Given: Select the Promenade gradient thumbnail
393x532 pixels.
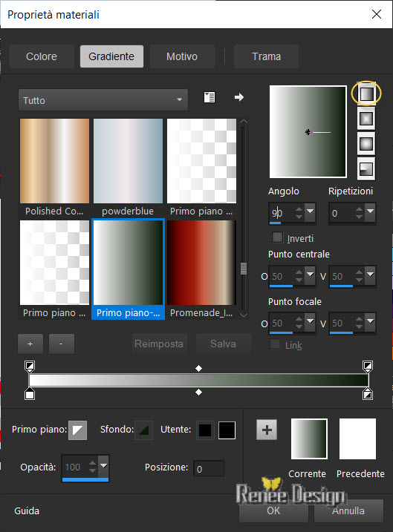Looking at the screenshot, I should (201, 263).
